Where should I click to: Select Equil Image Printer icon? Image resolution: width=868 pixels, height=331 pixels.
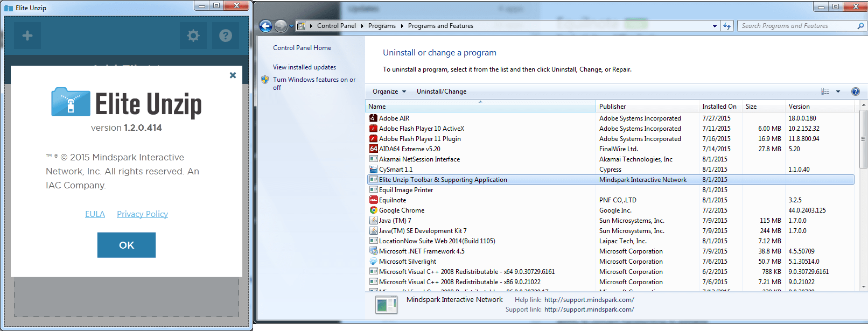(373, 189)
